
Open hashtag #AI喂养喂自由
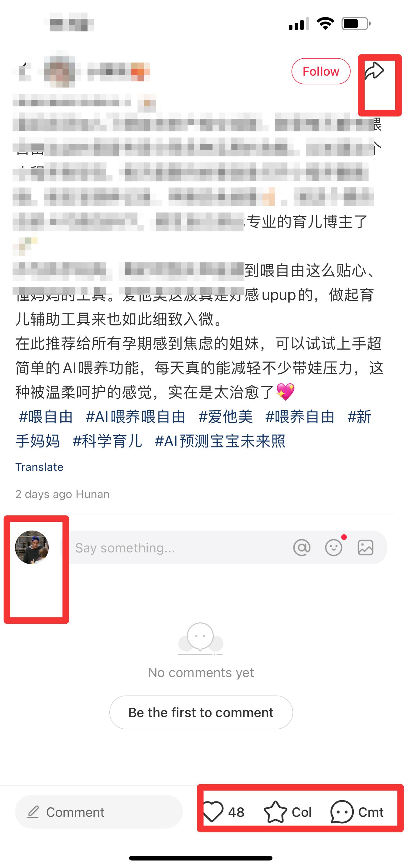coord(136,417)
